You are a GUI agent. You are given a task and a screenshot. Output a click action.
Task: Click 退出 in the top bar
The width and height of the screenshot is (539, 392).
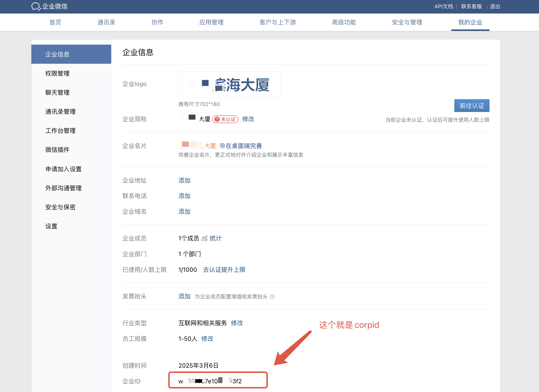tap(495, 7)
